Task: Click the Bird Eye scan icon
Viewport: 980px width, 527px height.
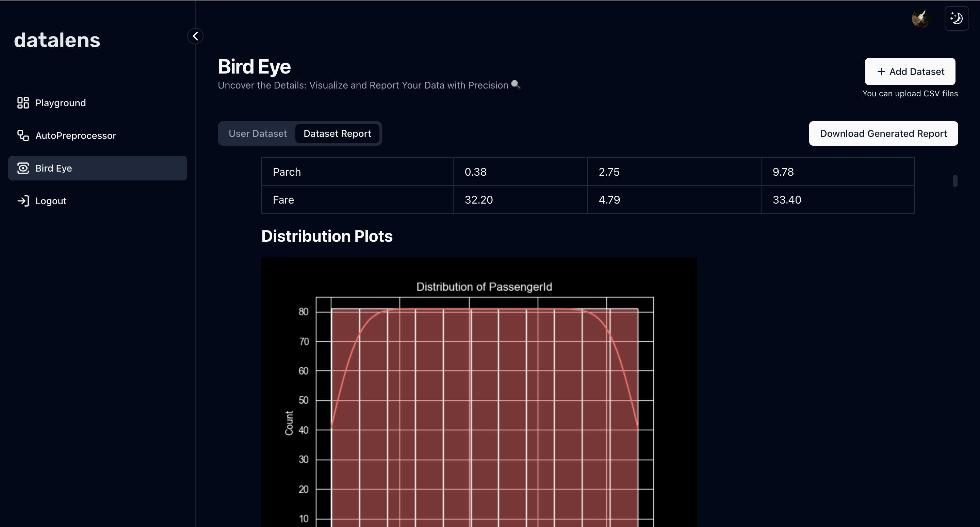Action: tap(23, 168)
